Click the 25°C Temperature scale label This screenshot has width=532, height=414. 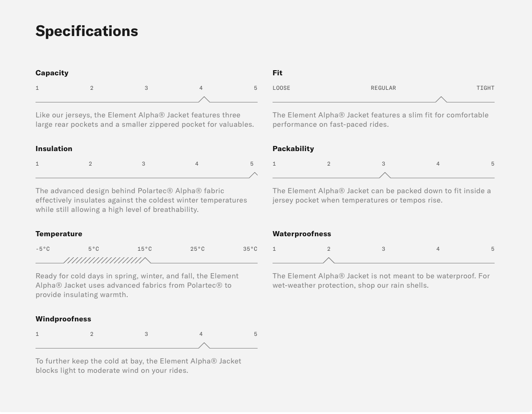click(x=197, y=249)
